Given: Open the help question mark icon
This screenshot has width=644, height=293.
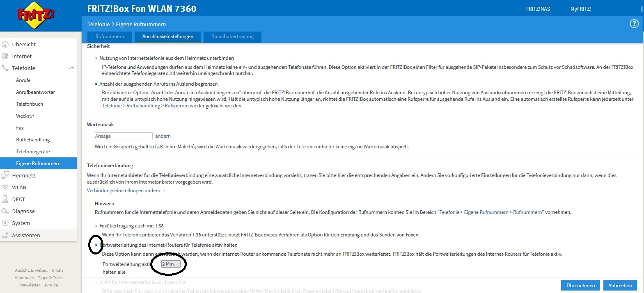Looking at the screenshot, I should coord(634,24).
